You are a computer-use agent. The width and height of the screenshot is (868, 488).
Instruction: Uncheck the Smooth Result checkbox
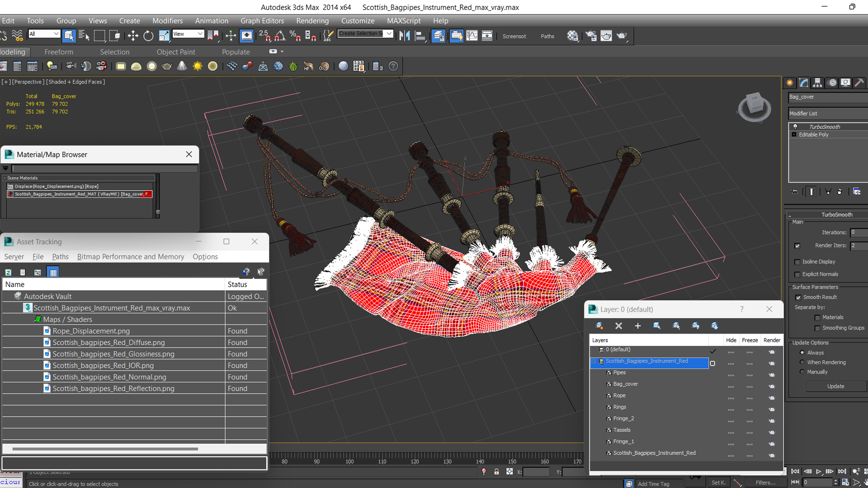[798, 297]
